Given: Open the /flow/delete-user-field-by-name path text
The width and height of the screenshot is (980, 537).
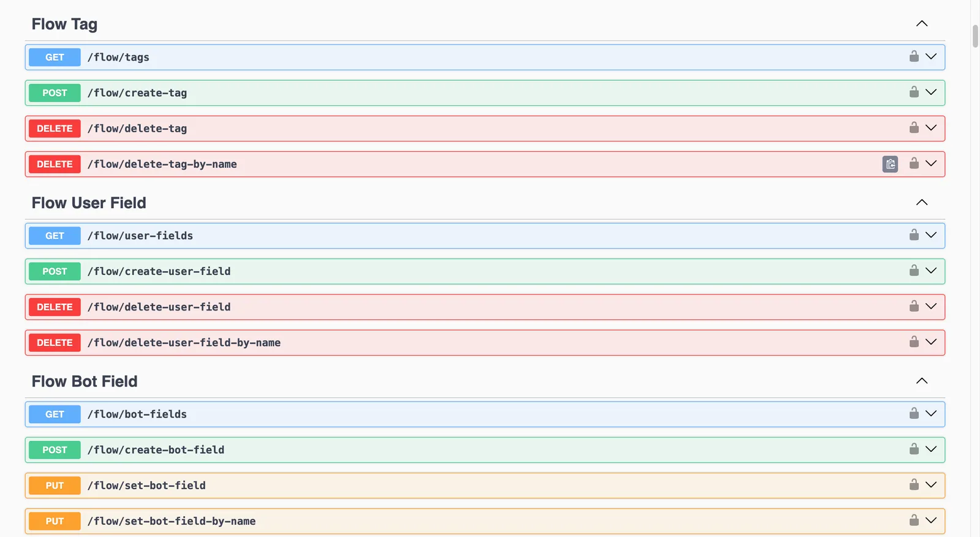Looking at the screenshot, I should (184, 342).
